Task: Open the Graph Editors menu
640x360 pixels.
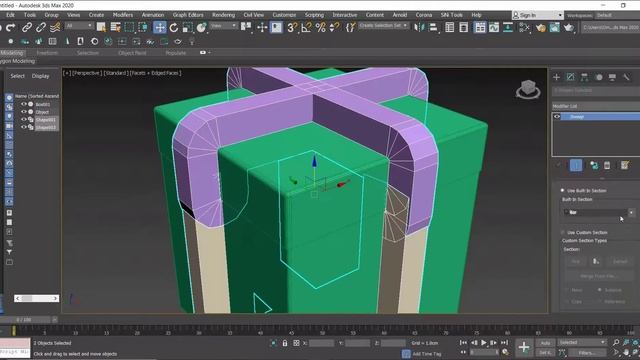Action: coord(188,15)
